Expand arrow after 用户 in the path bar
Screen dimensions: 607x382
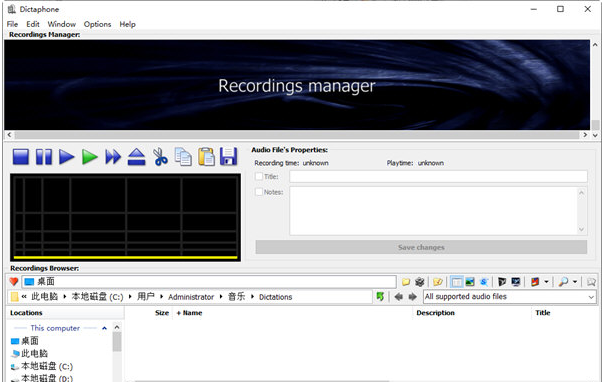pyautogui.click(x=161, y=297)
